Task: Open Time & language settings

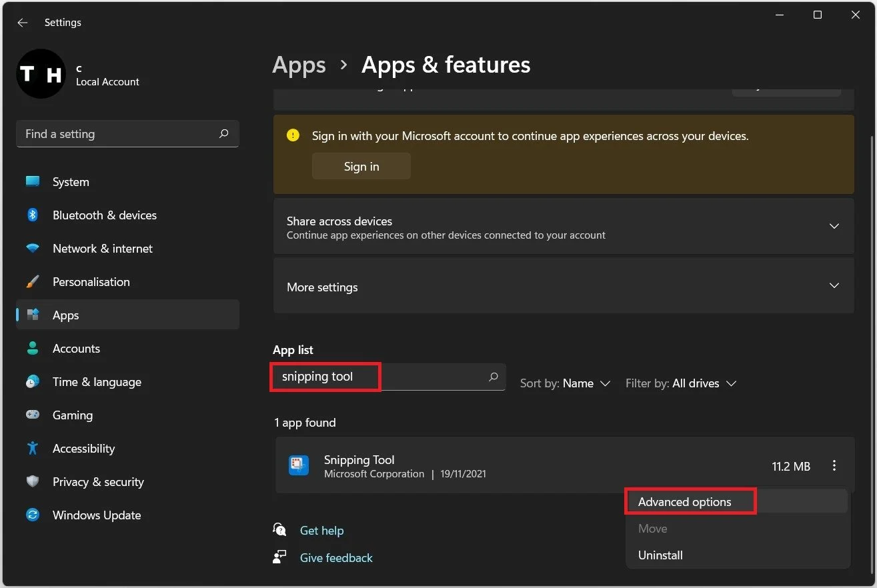Action: pos(32,381)
